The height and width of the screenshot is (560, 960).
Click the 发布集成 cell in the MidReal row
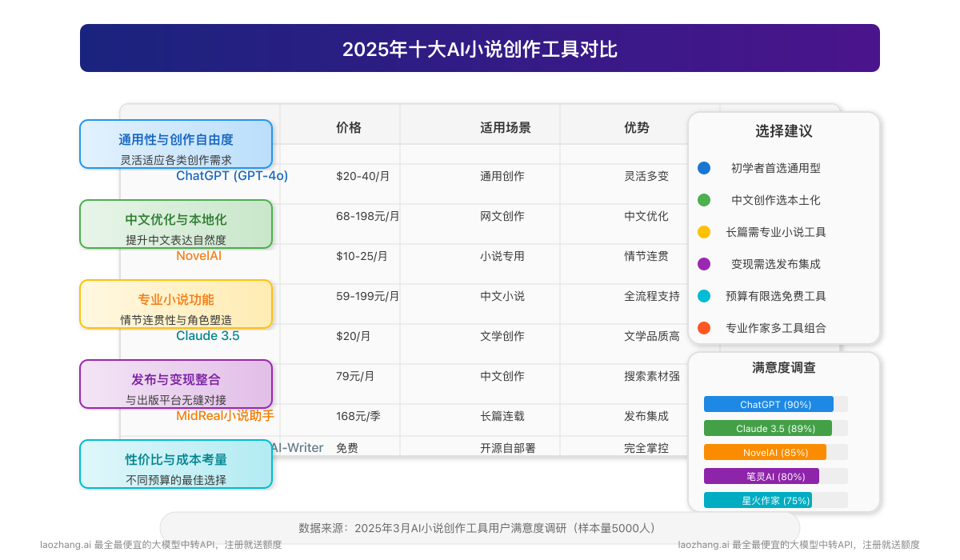coord(646,416)
